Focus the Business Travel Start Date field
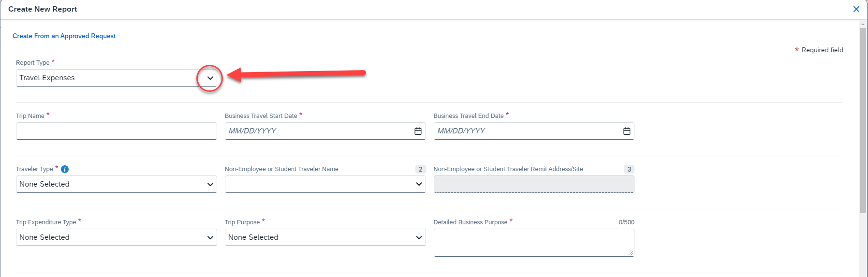Viewport: 868px width, 277px height. click(x=317, y=131)
